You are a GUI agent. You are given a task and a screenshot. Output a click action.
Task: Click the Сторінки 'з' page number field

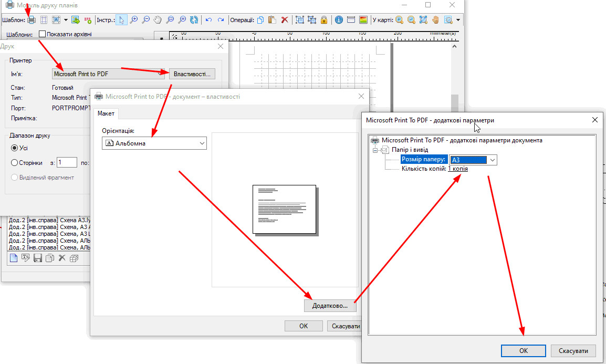[67, 163]
